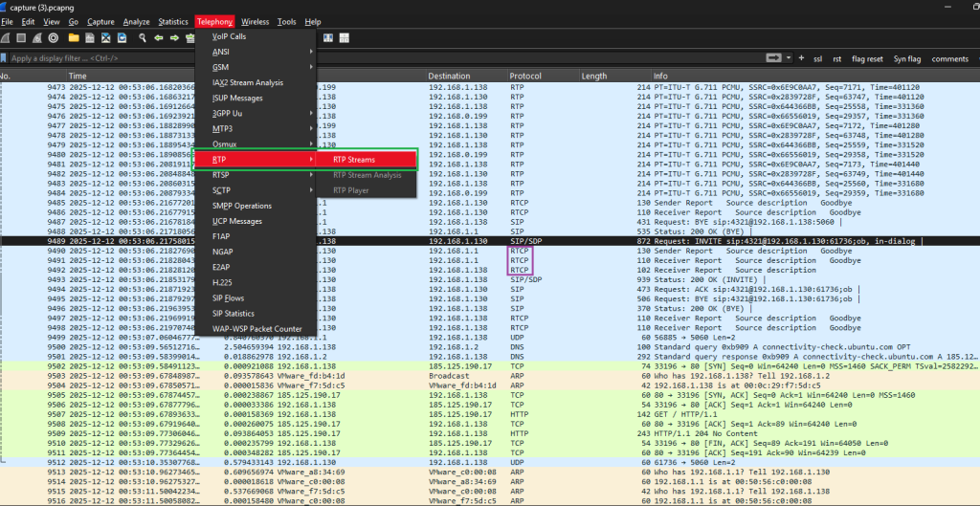Expand the GSM submenu
The height and width of the screenshot is (506, 980).
click(x=255, y=67)
